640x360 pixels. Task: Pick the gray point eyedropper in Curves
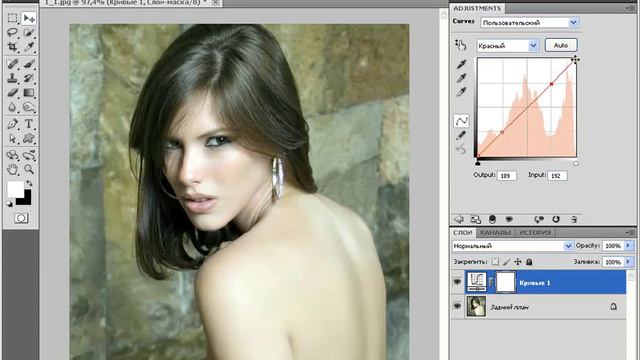(461, 78)
